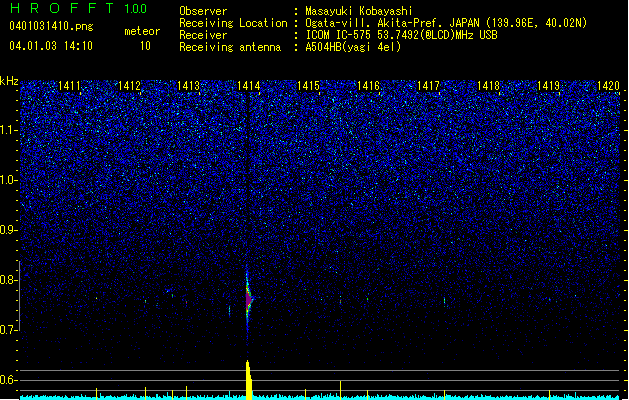The image size is (629, 400).
Task: Click the 1.0 kHz frequency tick label
Action: (8, 180)
